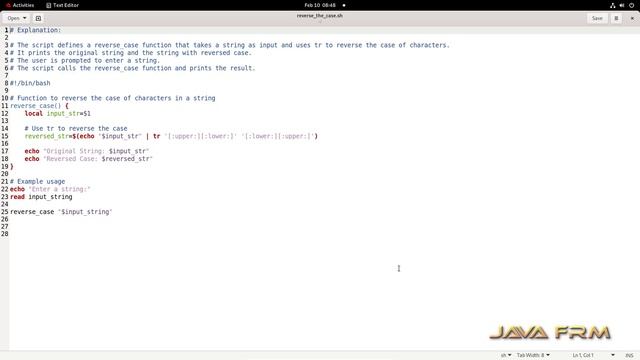The width and height of the screenshot is (640, 360).
Task: Click the 'read input_string' line
Action: click(x=41, y=197)
